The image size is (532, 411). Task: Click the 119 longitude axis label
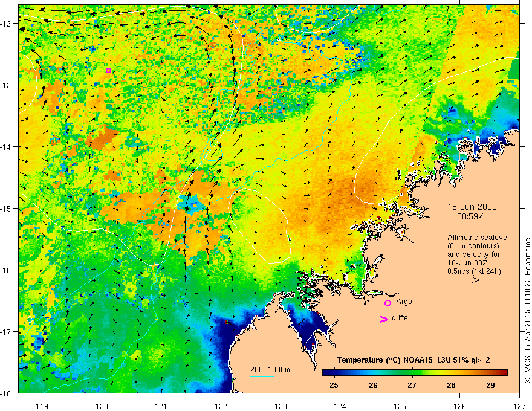tap(42, 406)
